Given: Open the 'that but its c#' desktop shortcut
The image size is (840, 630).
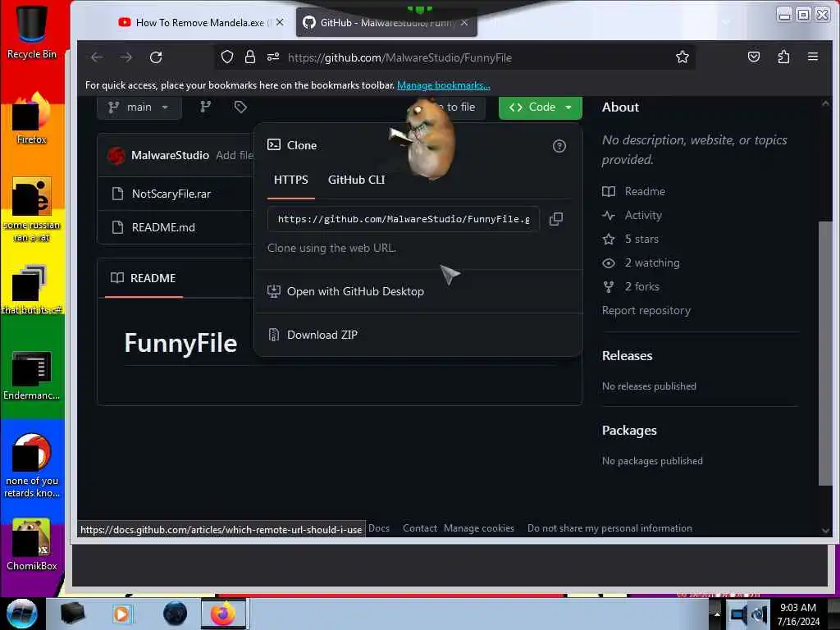Looking at the screenshot, I should pos(32,290).
